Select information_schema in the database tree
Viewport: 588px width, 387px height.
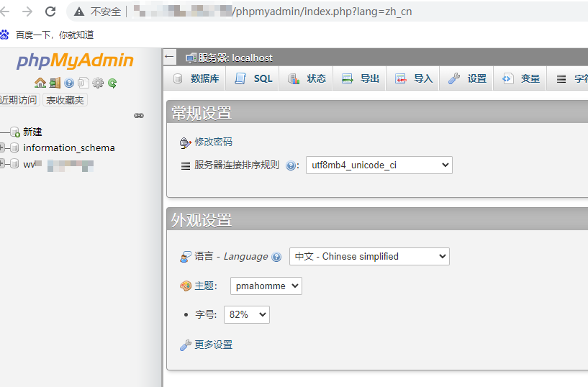(x=69, y=147)
